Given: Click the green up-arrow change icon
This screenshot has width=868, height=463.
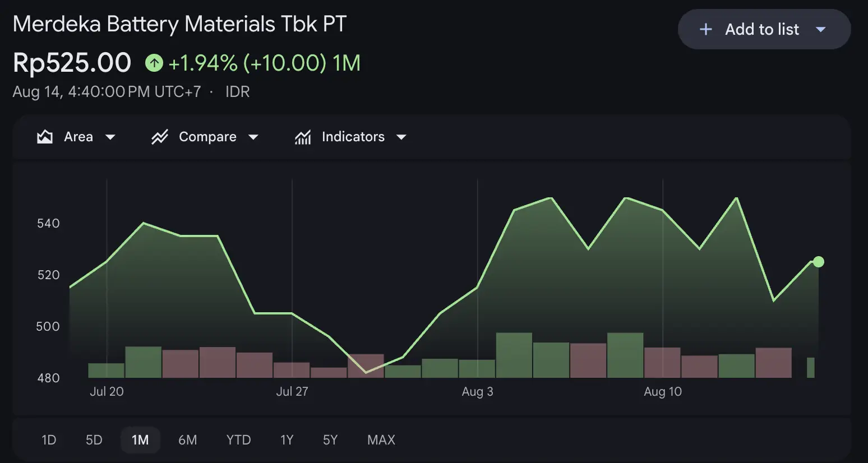Looking at the screenshot, I should pos(154,63).
